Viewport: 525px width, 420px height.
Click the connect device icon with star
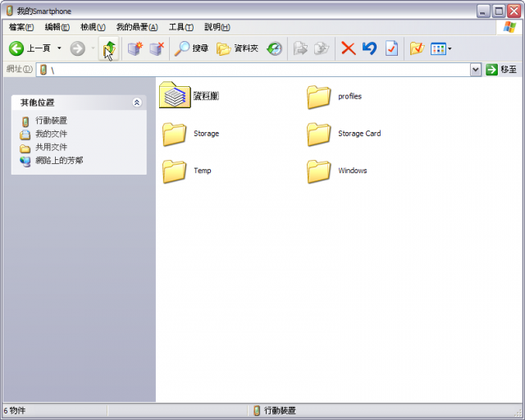135,49
